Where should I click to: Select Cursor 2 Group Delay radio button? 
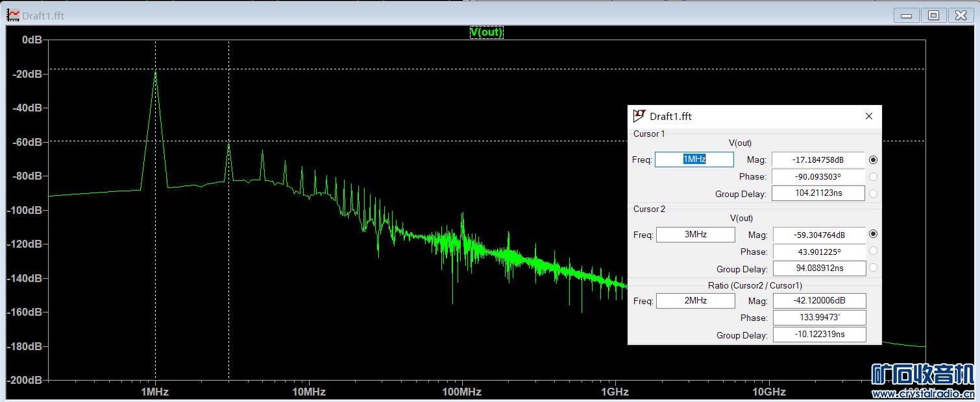(x=873, y=268)
